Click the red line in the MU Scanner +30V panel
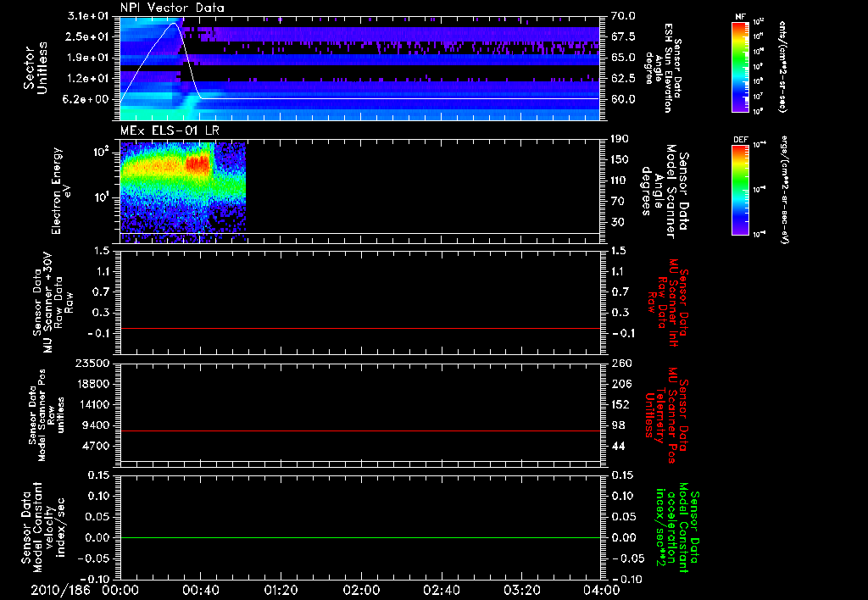868x600 pixels. pos(360,328)
